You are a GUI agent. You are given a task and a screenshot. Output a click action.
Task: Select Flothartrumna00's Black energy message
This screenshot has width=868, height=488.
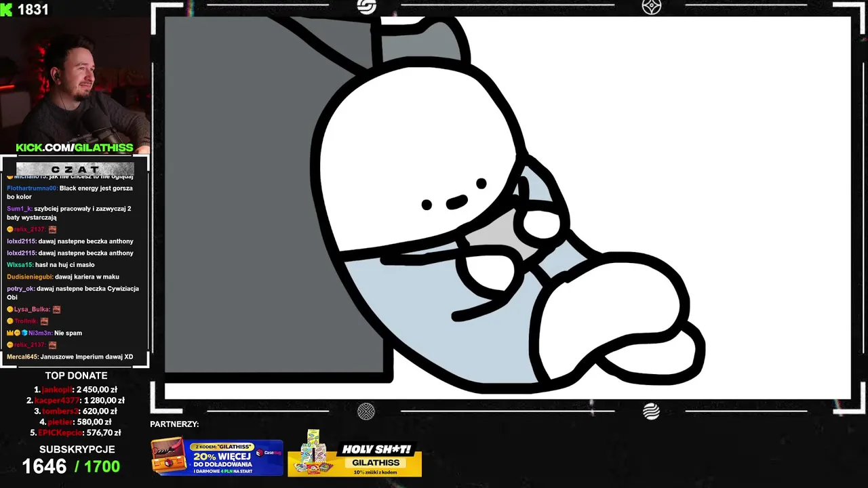(70, 192)
